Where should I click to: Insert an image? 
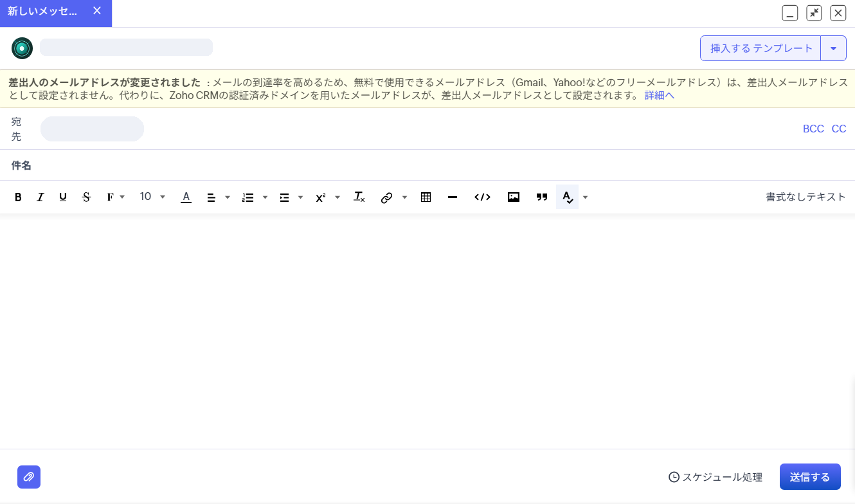[x=514, y=197]
